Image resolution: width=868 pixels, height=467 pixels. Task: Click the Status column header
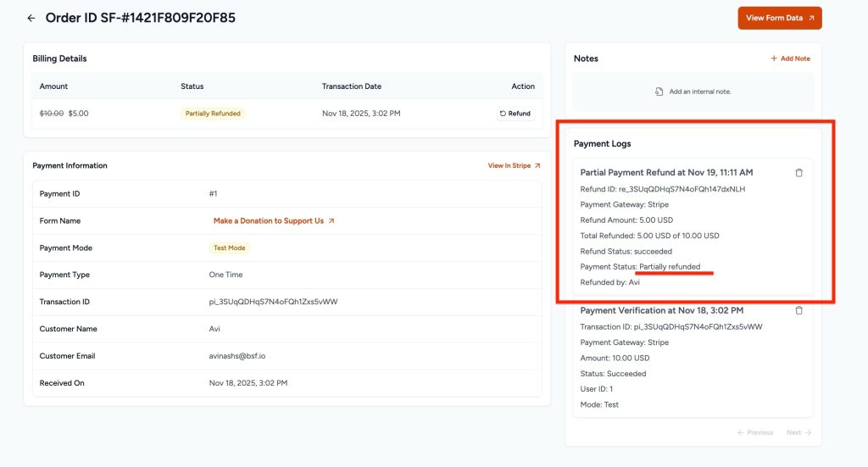tap(192, 86)
